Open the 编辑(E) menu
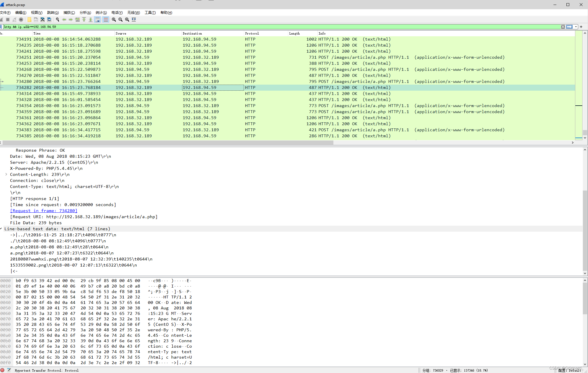The image size is (588, 373). 21,13
